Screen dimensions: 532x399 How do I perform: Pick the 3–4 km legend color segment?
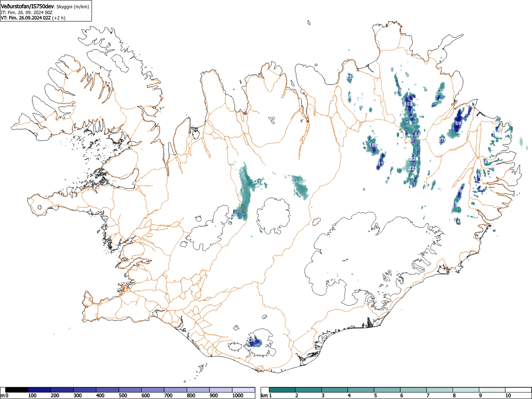(335, 390)
